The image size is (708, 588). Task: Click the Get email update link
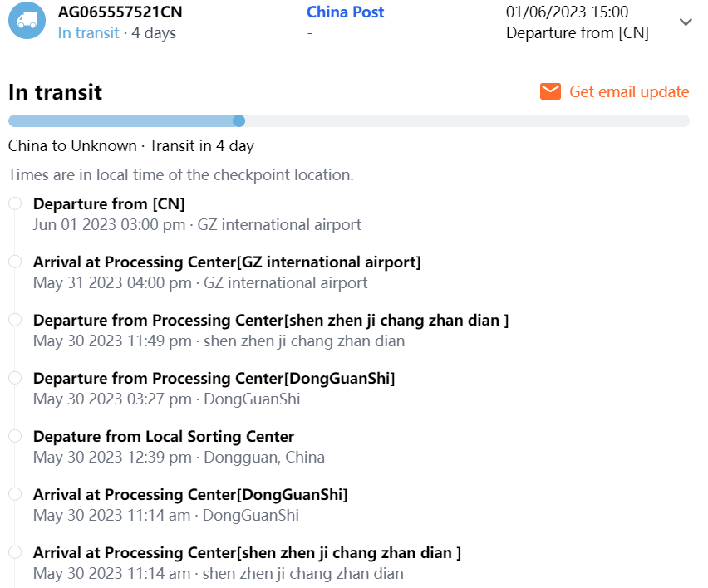click(629, 91)
